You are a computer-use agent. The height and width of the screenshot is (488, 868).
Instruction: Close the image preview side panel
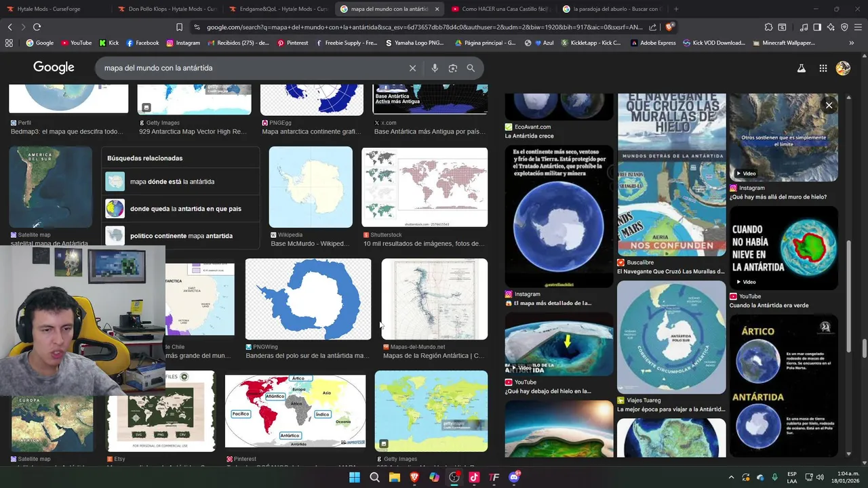829,105
